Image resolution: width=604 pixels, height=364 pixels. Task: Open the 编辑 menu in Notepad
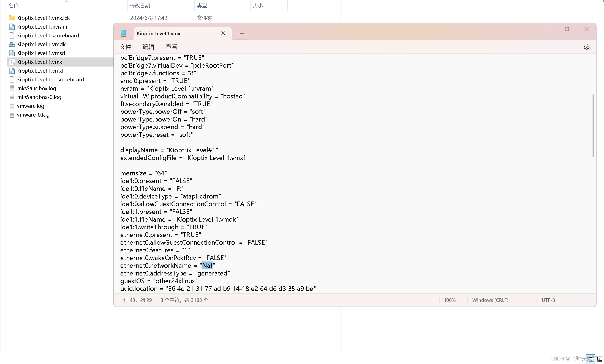[x=148, y=46]
